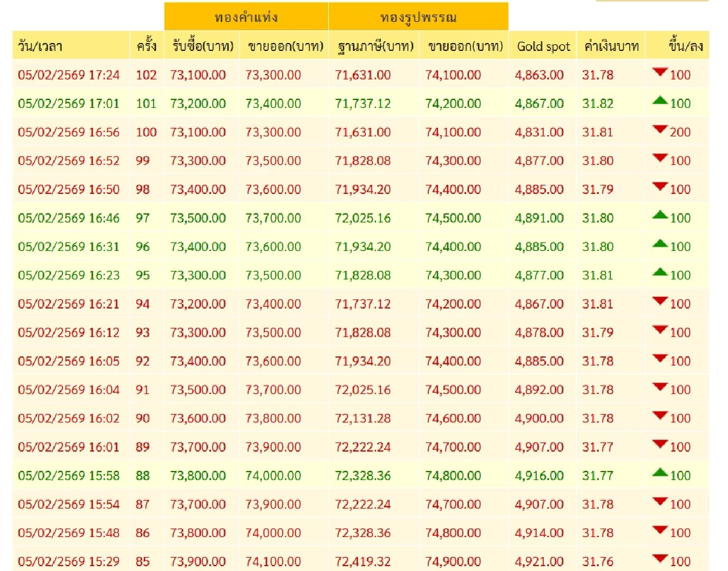The height and width of the screenshot is (571, 728).
Task: Select the timestamp 05/02/2569 16:46
Action: coord(69,218)
